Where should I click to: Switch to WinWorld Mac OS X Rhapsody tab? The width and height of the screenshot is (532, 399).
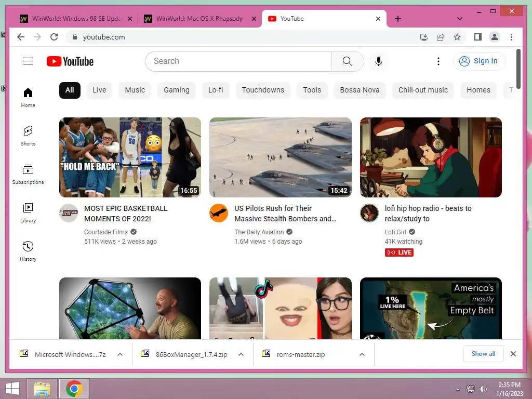coord(199,19)
